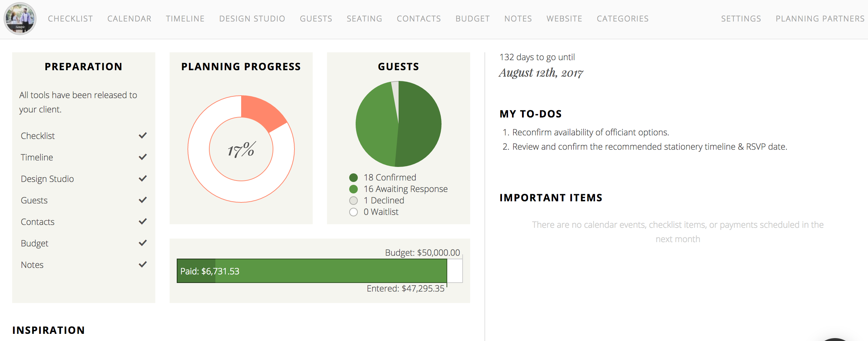Toggle the Timeline released checkmark
The image size is (868, 341).
point(143,157)
